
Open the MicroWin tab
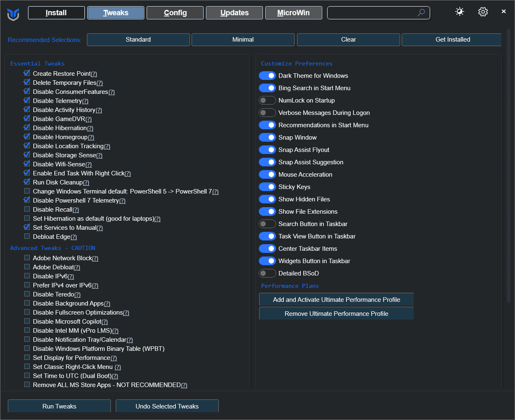(x=293, y=13)
